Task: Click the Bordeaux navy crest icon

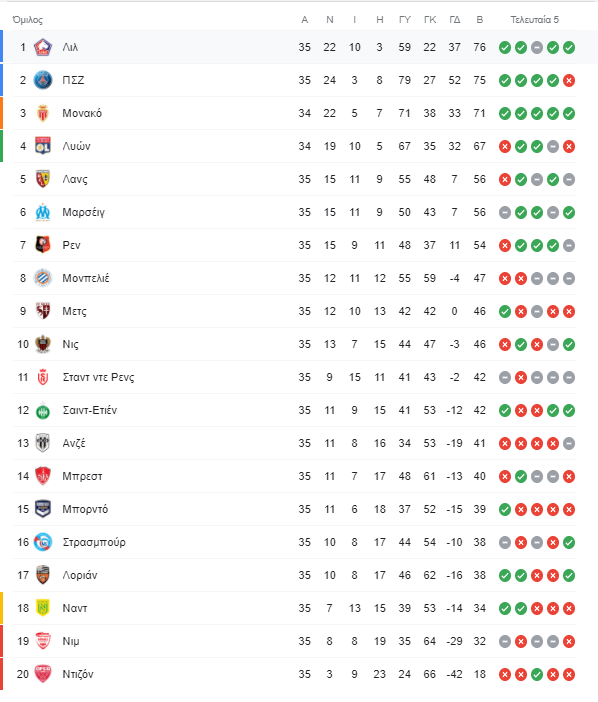Action: [x=43, y=509]
